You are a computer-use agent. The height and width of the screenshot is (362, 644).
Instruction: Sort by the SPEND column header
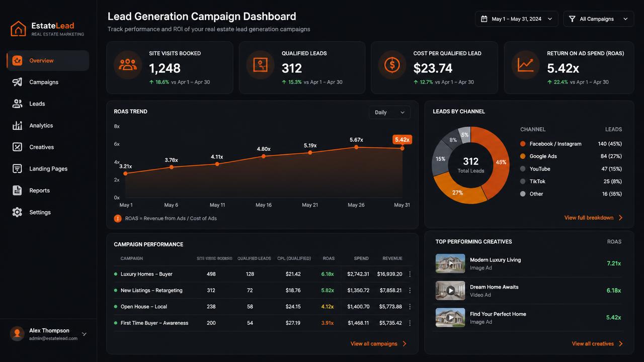[x=361, y=258]
